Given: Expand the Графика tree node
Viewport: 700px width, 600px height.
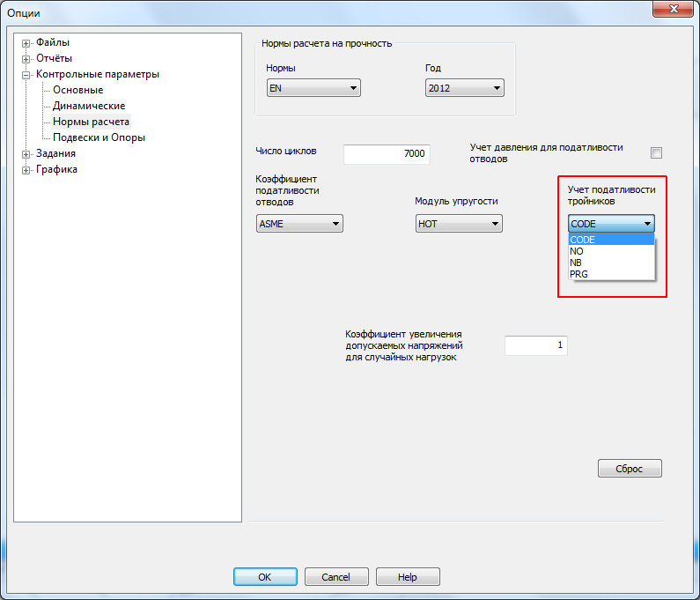Looking at the screenshot, I should 26,170.
